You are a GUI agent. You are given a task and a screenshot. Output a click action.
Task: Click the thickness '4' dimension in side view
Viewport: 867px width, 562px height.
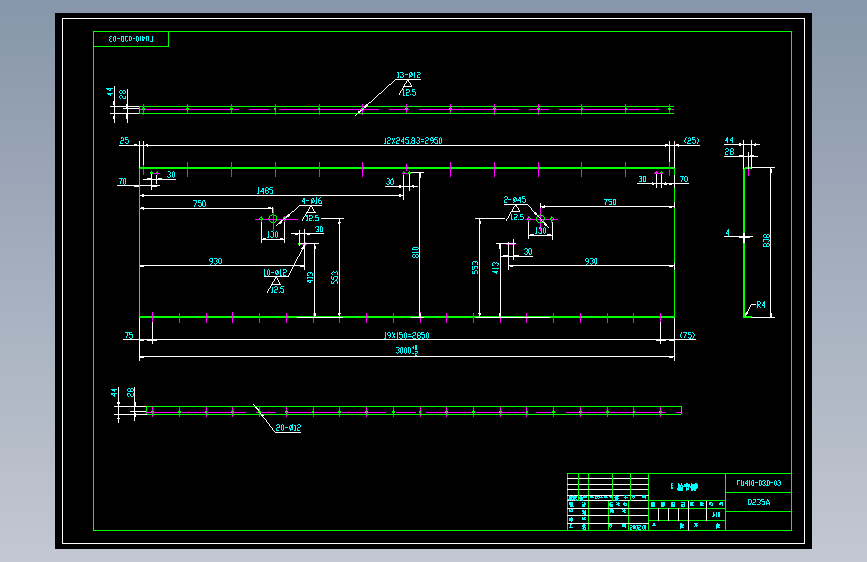pos(728,233)
